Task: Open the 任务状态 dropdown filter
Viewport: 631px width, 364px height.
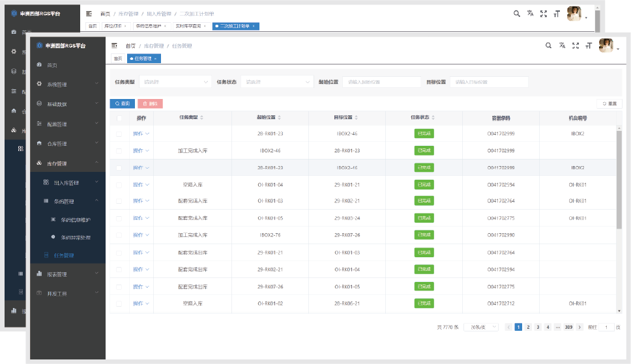Action: click(x=277, y=82)
